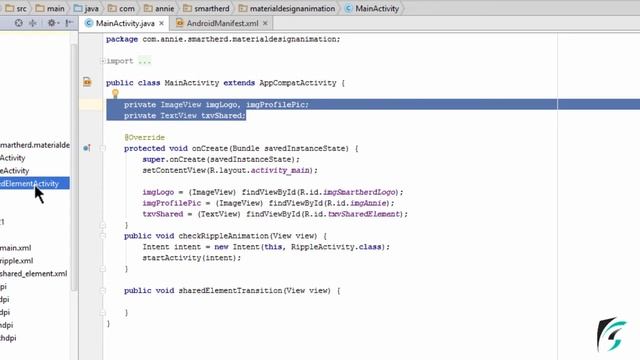The height and width of the screenshot is (360, 640).
Task: Click the MainActivity.java tab class icon
Action: point(89,23)
